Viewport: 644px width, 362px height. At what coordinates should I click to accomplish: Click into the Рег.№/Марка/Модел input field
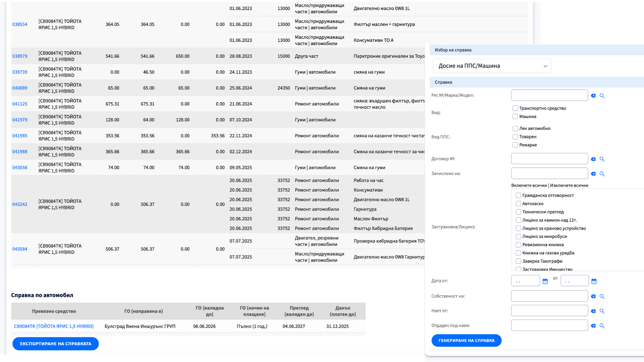pos(549,96)
